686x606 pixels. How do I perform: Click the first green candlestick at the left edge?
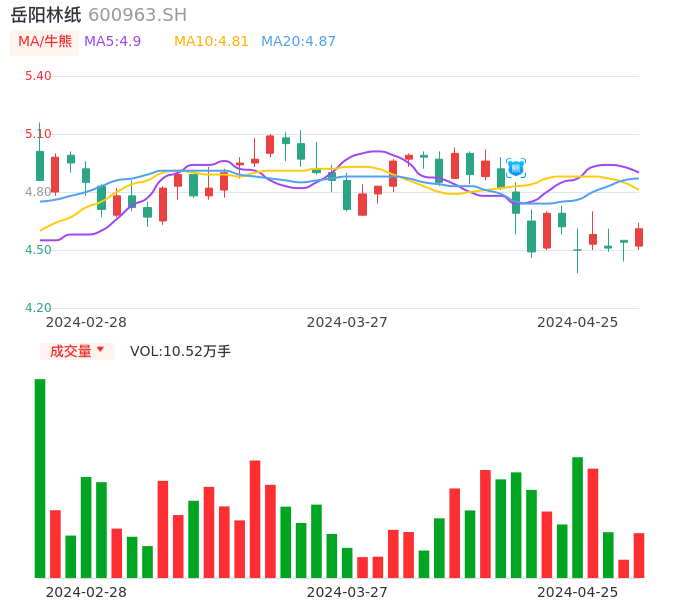pyautogui.click(x=40, y=165)
